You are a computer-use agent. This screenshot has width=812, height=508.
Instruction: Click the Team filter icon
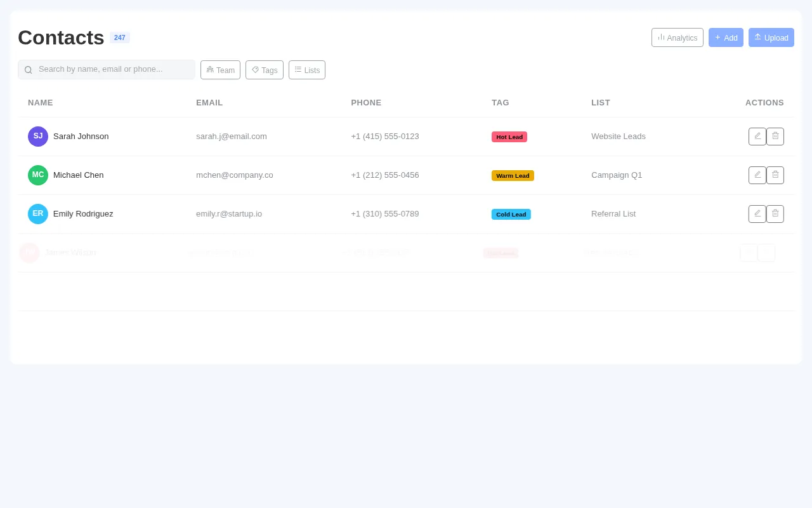point(210,70)
